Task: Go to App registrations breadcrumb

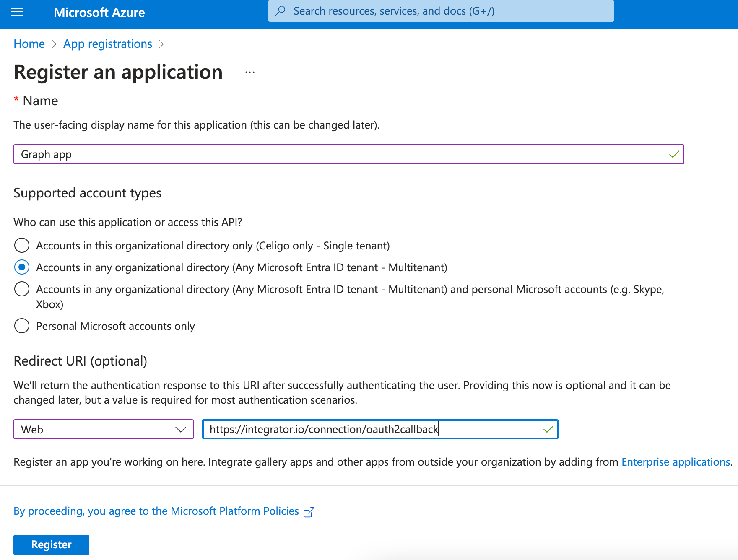Action: (108, 44)
